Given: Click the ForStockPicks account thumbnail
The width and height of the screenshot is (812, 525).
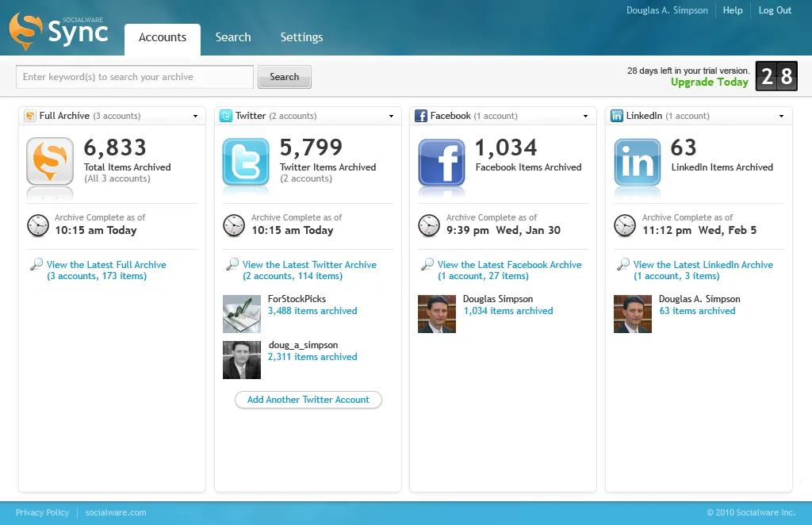Looking at the screenshot, I should pyautogui.click(x=242, y=314).
